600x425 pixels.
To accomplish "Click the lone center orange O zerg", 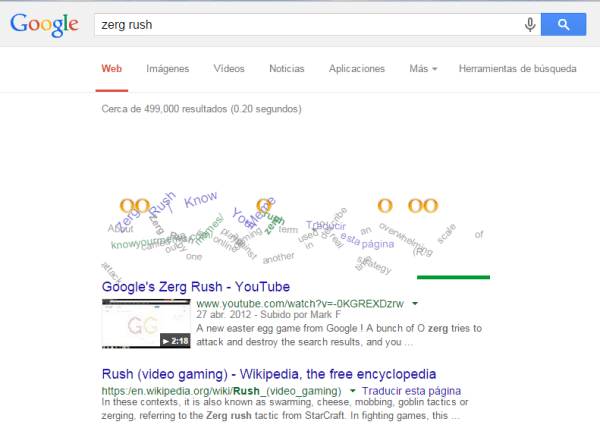I will coord(264,205).
